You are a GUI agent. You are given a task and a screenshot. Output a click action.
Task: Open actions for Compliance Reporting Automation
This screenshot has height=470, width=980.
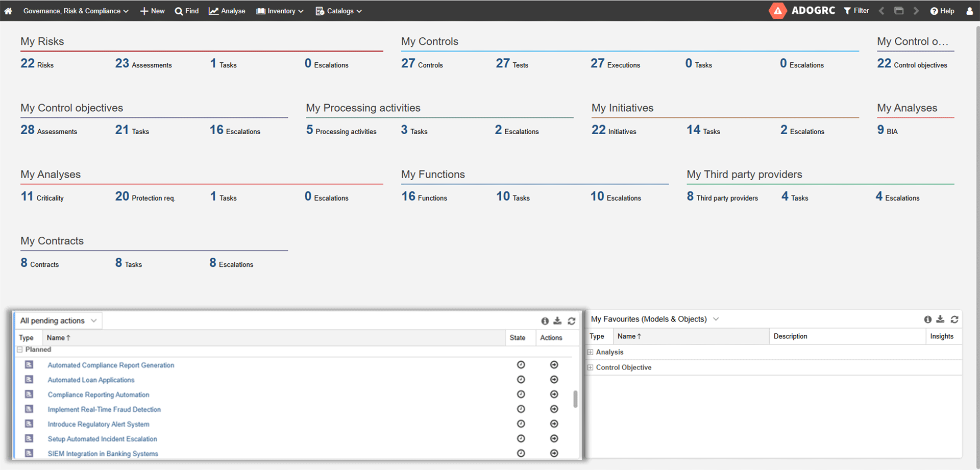(x=554, y=394)
